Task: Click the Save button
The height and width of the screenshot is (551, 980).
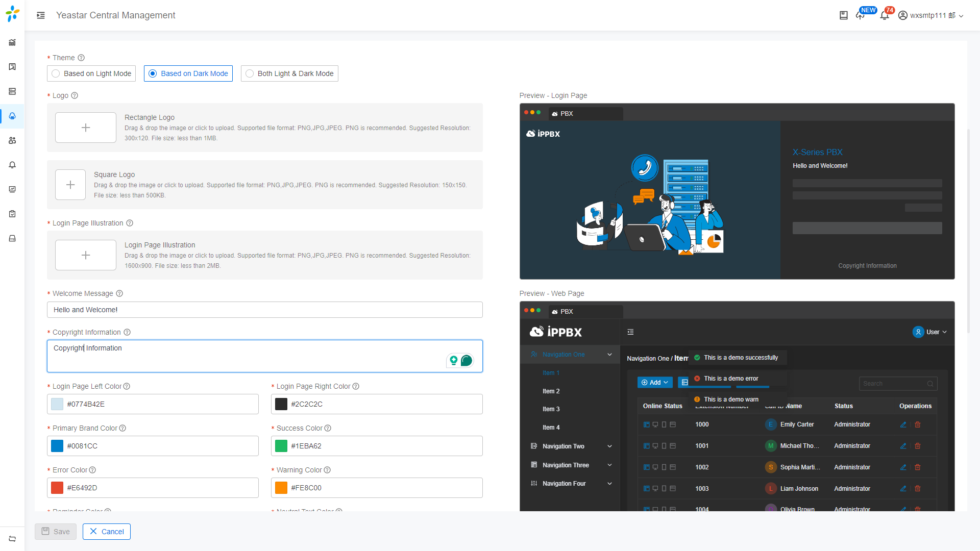Action: [56, 532]
